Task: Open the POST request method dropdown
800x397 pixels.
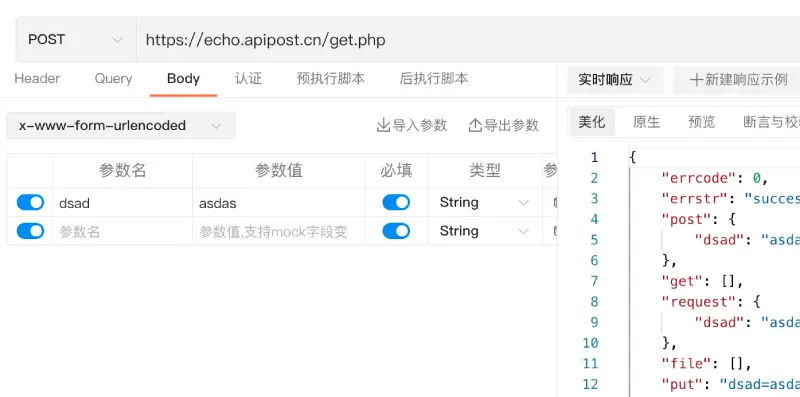Action: pos(76,40)
